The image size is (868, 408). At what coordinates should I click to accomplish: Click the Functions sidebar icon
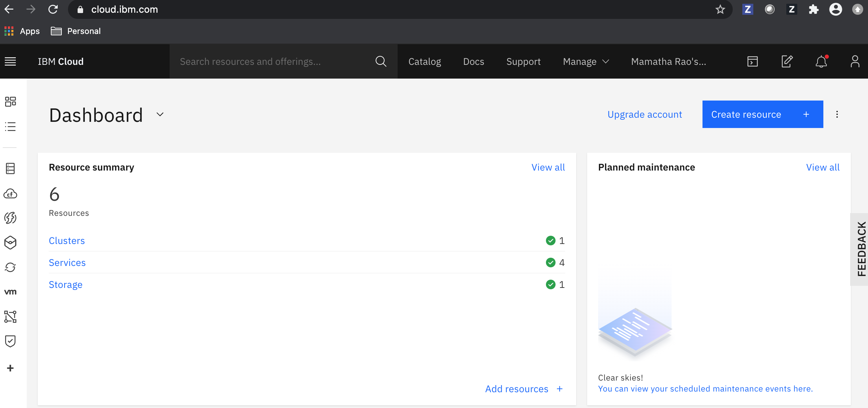pos(10,218)
